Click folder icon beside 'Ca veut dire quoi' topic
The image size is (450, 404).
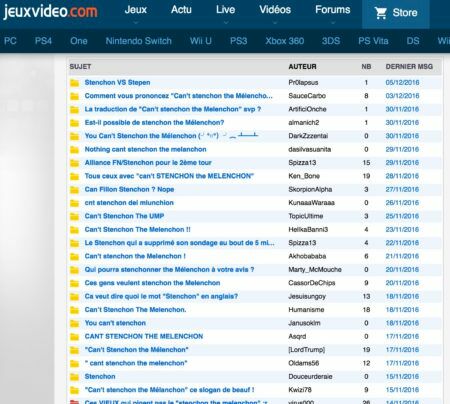(x=74, y=296)
